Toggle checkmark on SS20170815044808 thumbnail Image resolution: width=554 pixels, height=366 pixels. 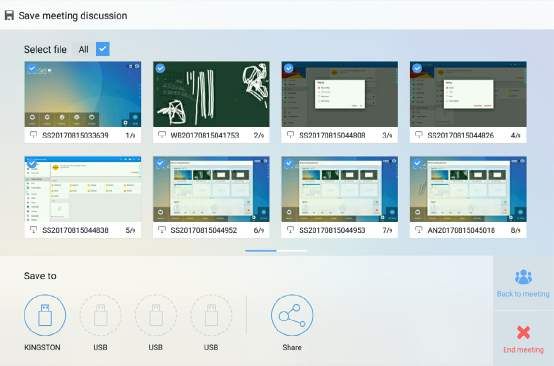click(x=289, y=68)
